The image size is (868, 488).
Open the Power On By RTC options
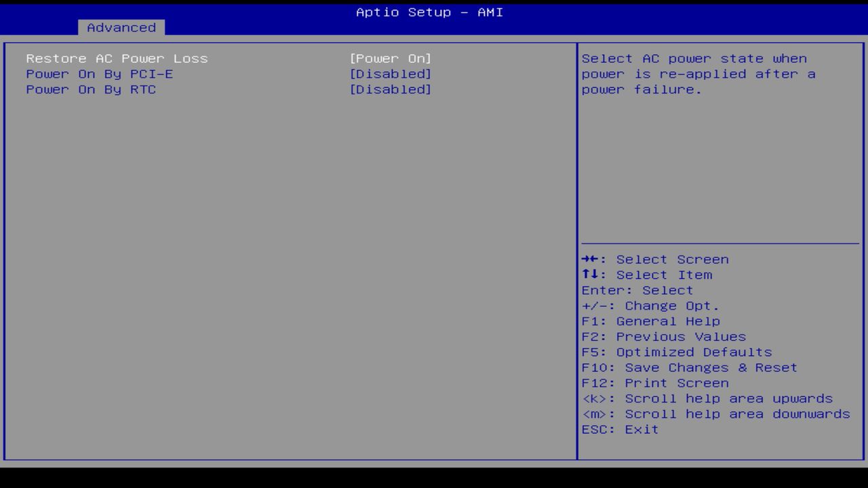pos(391,89)
